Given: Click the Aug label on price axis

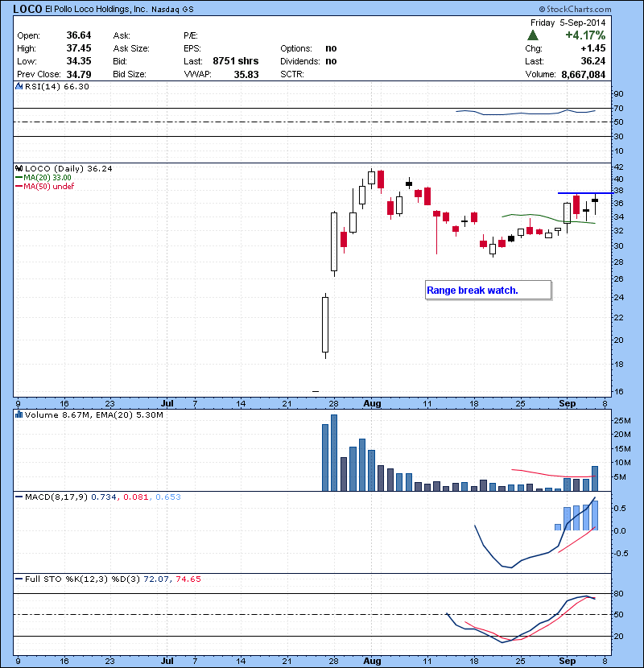Looking at the screenshot, I should coord(372,403).
